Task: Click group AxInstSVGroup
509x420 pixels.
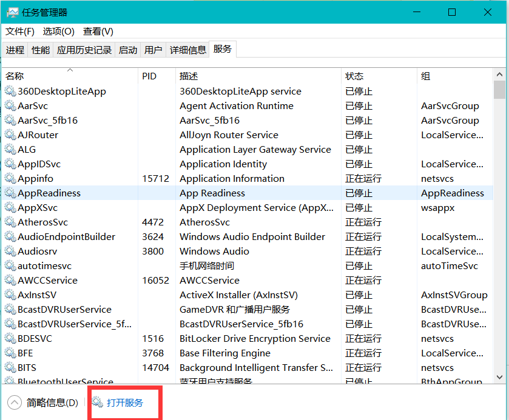Action: click(454, 295)
